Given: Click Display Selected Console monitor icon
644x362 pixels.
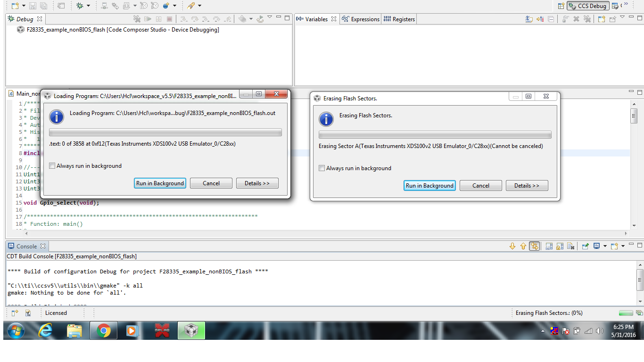Looking at the screenshot, I should 596,246.
